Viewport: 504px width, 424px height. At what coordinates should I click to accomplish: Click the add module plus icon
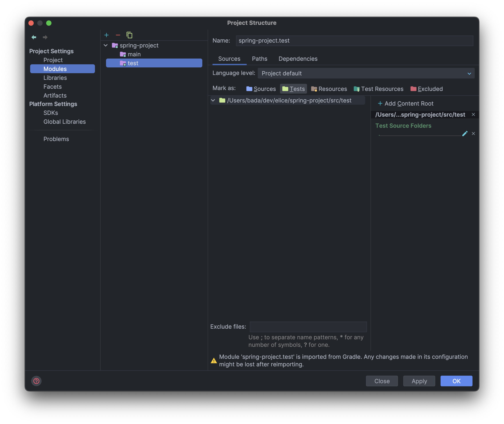point(106,35)
